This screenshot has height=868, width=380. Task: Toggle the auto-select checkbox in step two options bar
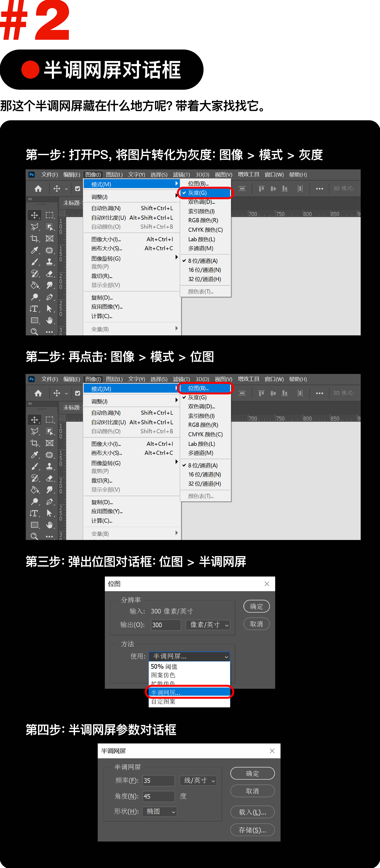coord(78,393)
